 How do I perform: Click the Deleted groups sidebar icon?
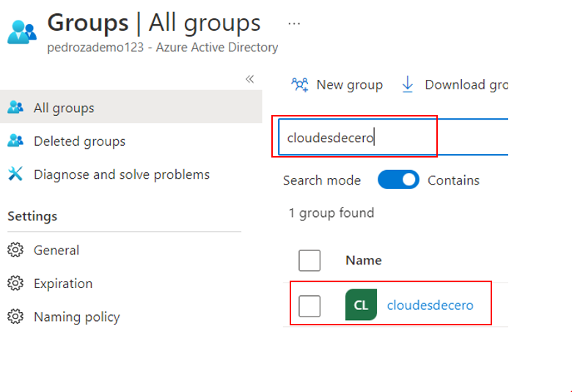point(15,141)
